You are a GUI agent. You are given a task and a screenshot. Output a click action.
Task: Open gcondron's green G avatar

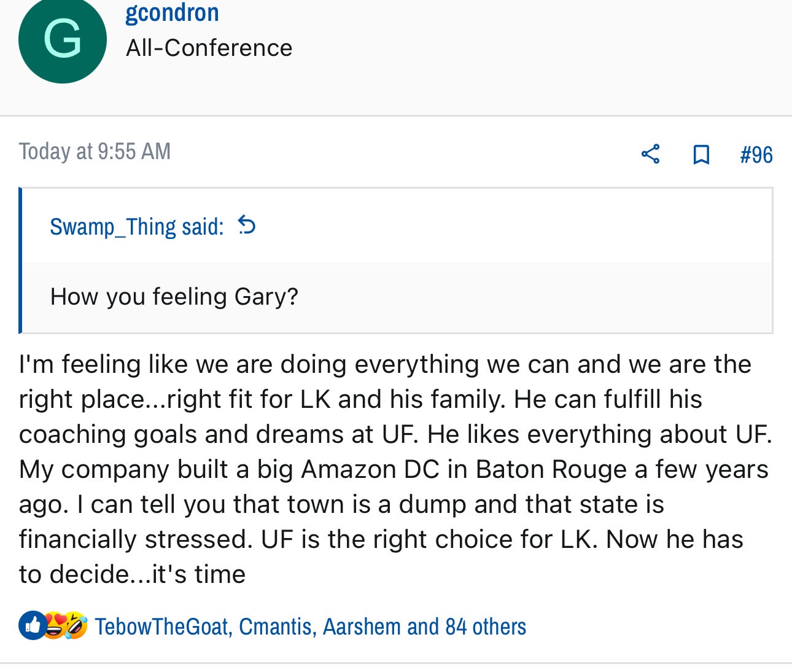coord(63,39)
